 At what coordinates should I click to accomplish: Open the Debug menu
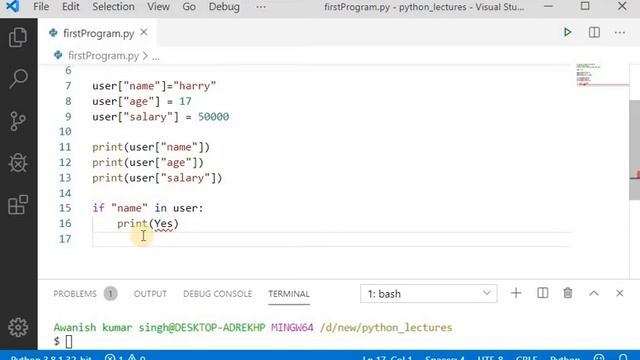(224, 7)
